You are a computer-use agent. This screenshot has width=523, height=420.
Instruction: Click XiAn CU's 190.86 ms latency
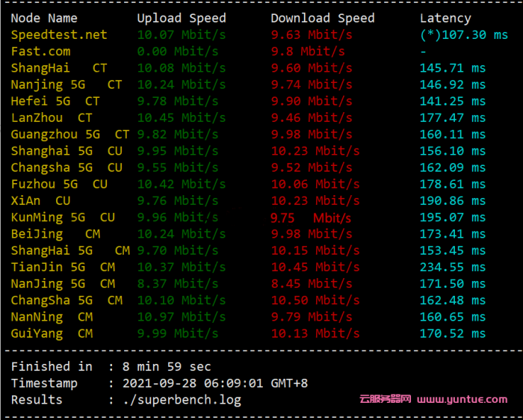point(453,200)
